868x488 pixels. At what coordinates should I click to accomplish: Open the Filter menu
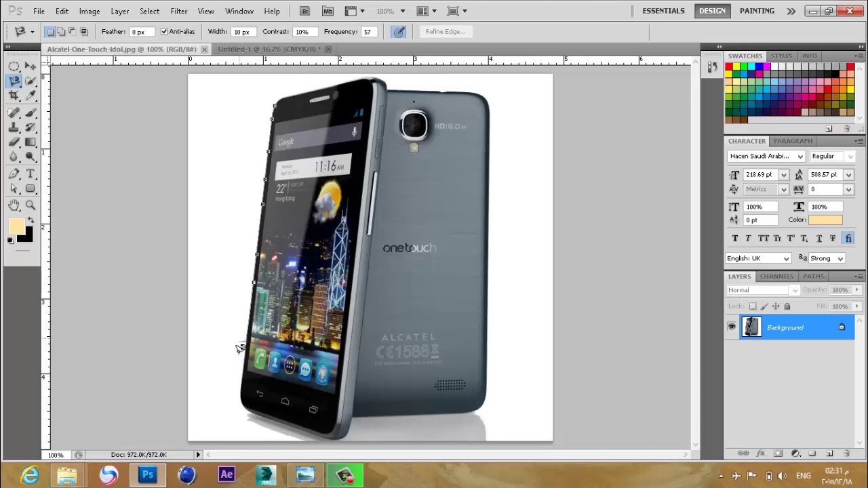click(x=179, y=12)
